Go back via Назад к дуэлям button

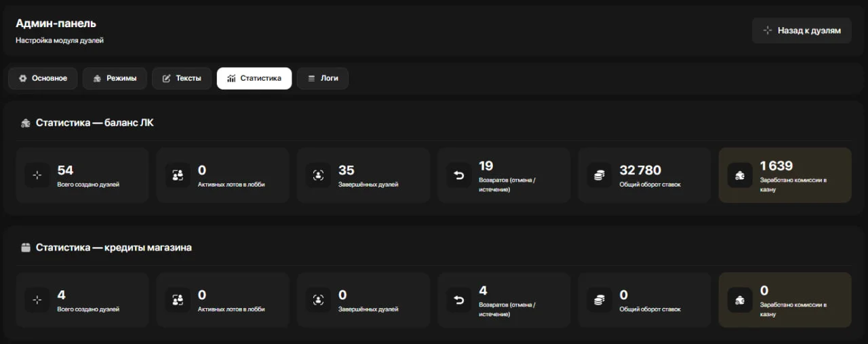(802, 31)
